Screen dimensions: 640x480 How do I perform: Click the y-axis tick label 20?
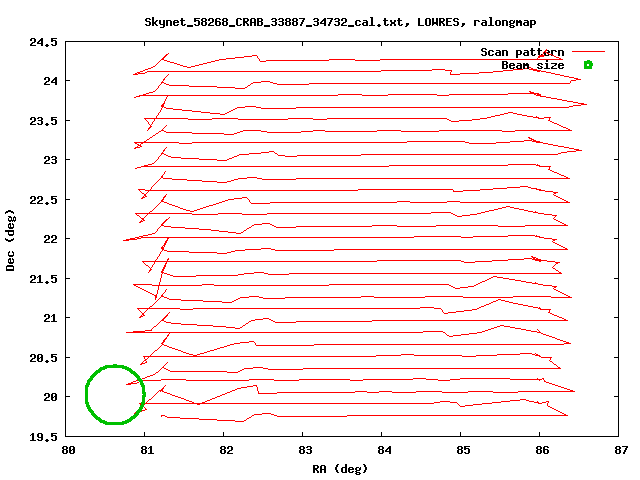pyautogui.click(x=51, y=397)
